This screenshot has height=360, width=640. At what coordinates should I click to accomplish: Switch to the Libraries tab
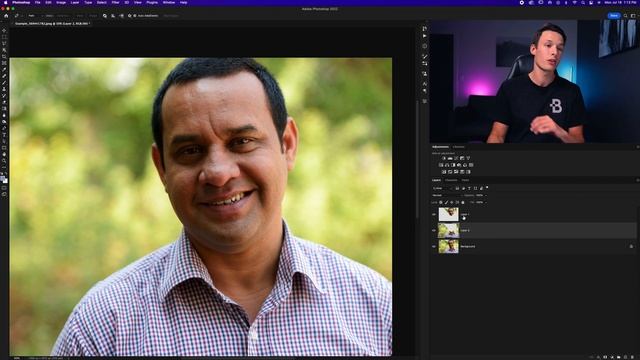click(x=458, y=147)
